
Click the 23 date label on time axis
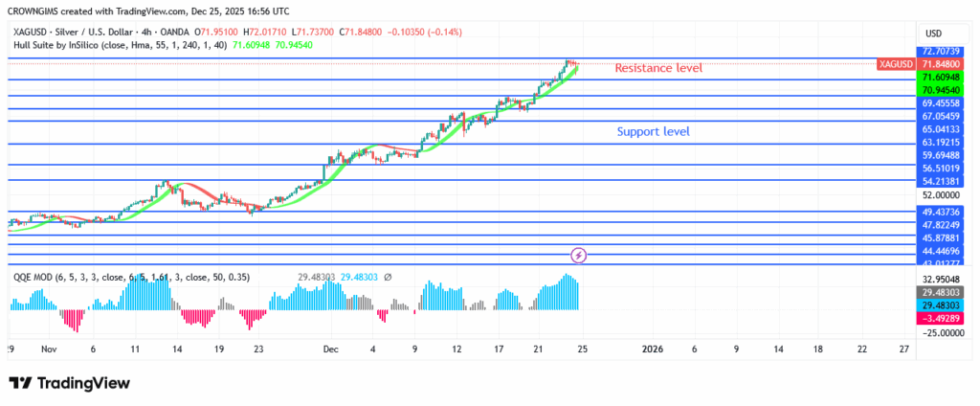pos(258,350)
